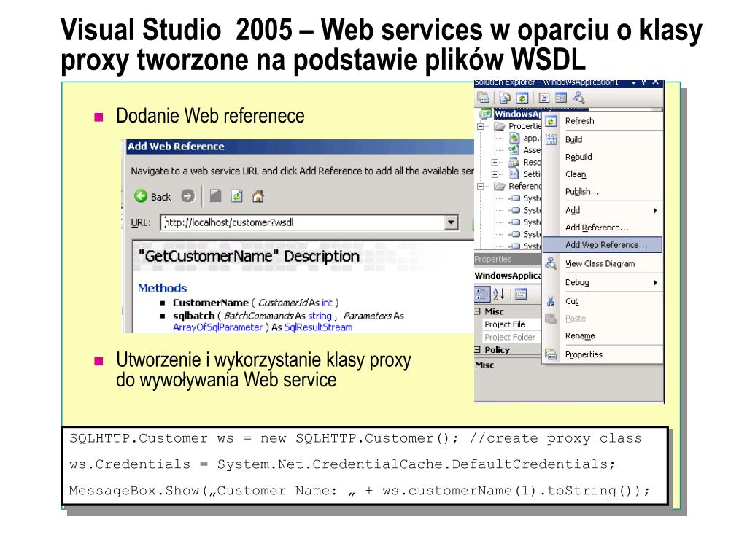The height and width of the screenshot is (560, 747).
Task: Click the sqlbatch method link
Action: [x=193, y=316]
